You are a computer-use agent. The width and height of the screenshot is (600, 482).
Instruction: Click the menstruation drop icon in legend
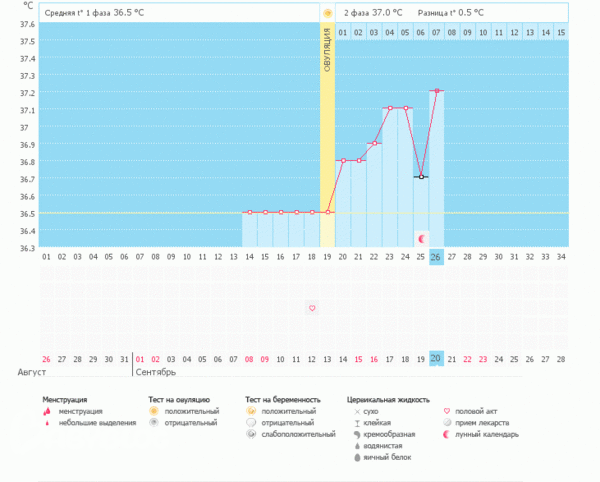[x=47, y=410]
